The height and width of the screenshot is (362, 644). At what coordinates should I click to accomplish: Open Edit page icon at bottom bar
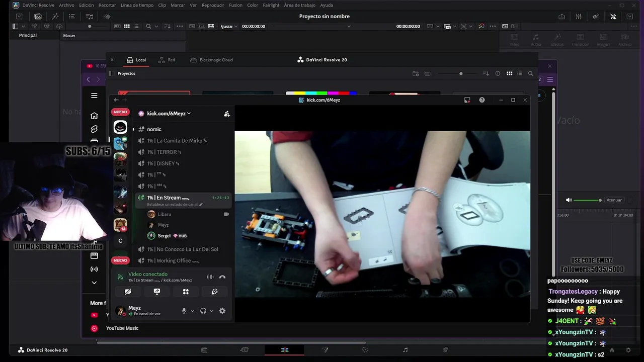(285, 350)
